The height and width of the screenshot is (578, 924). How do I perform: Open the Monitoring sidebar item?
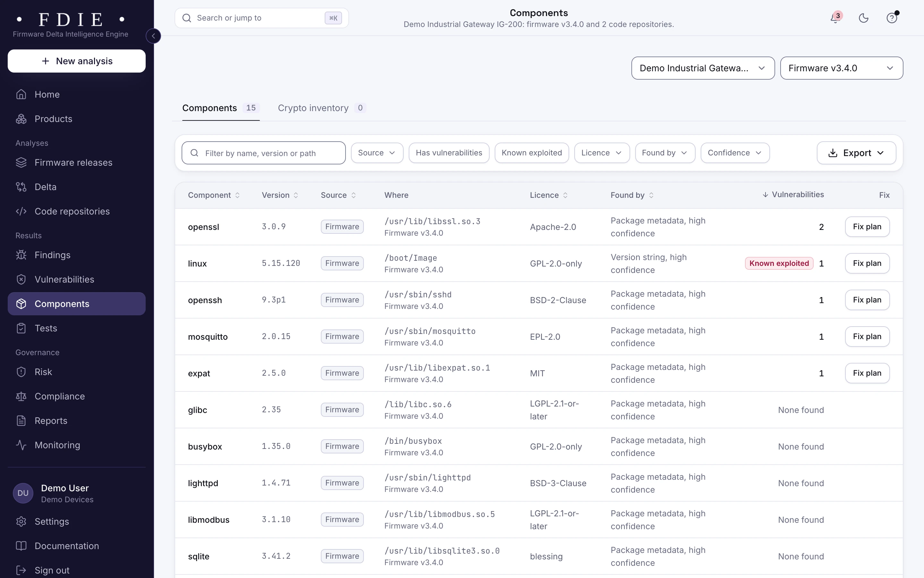tap(76, 445)
